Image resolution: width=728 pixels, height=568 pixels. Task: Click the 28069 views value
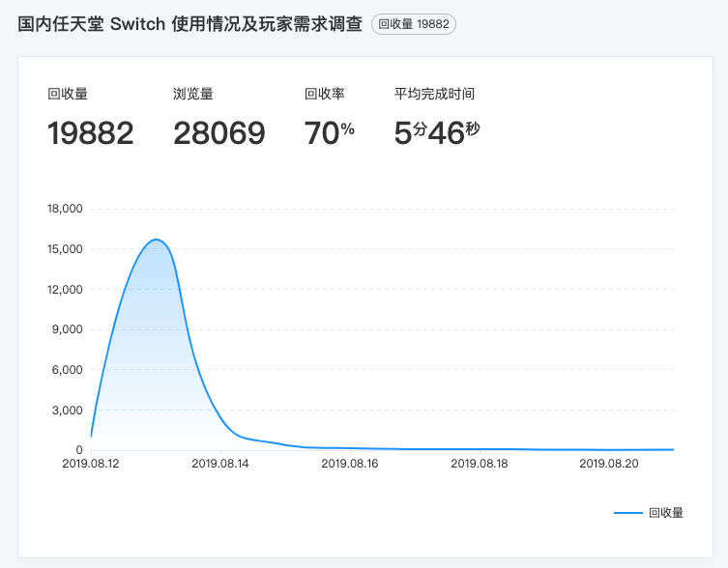tap(218, 133)
